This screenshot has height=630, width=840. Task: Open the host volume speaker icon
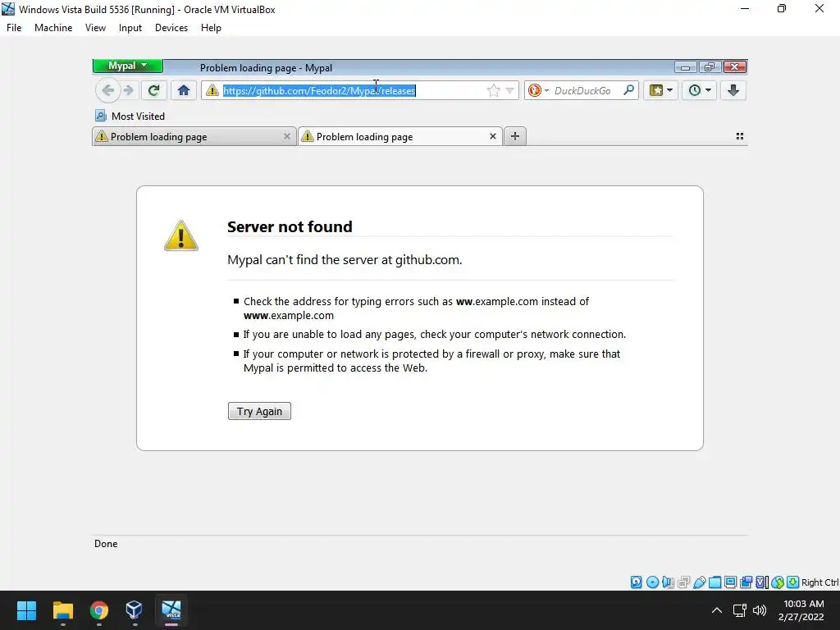[x=759, y=610]
